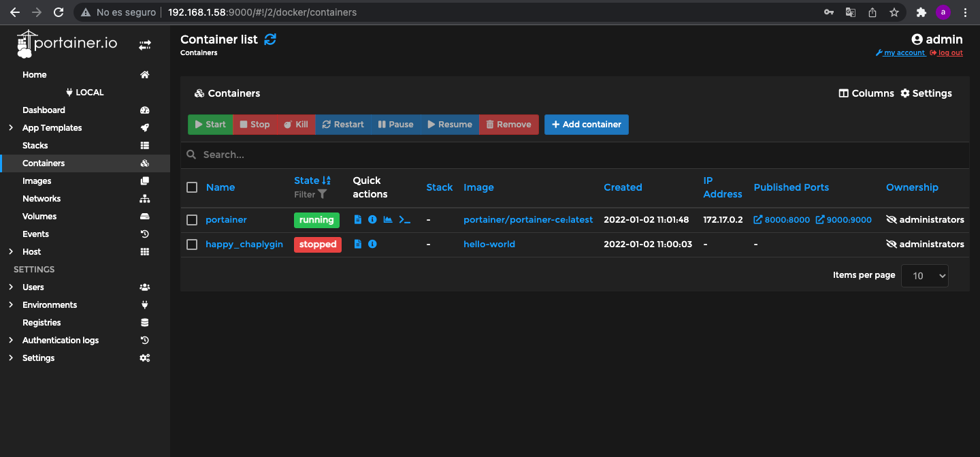Click inspect info icon for happy_chaplygin

point(372,245)
